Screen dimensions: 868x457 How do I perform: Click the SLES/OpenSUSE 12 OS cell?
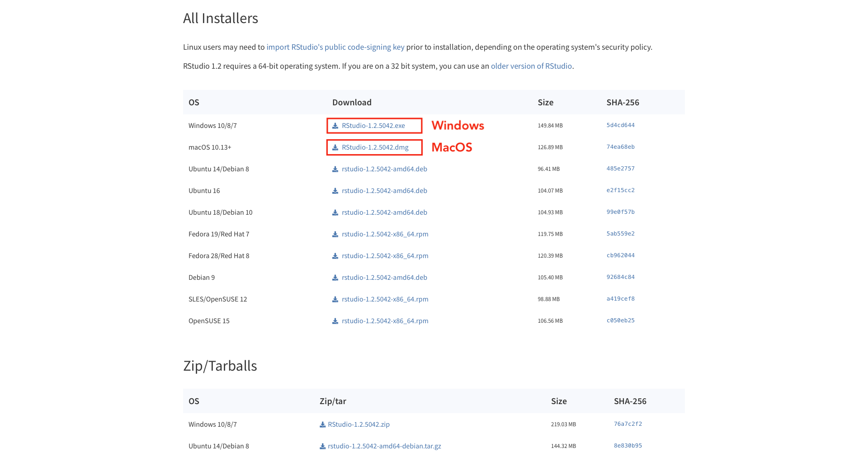218,299
